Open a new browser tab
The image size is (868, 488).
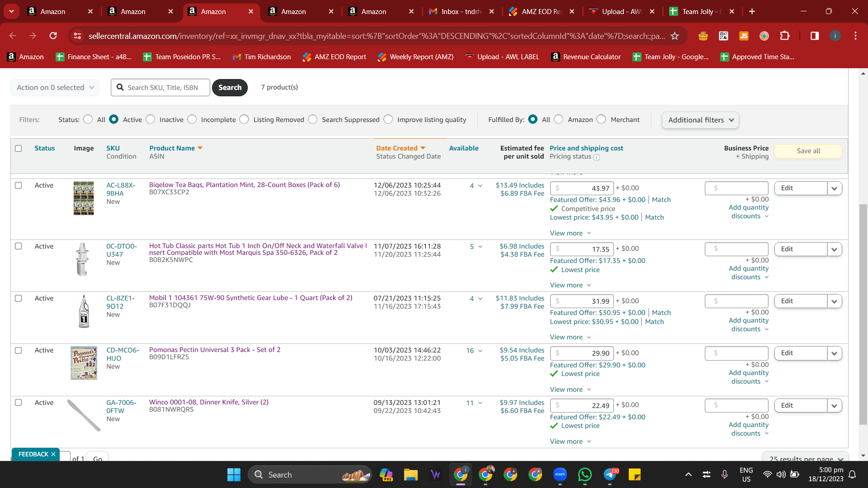click(x=752, y=11)
